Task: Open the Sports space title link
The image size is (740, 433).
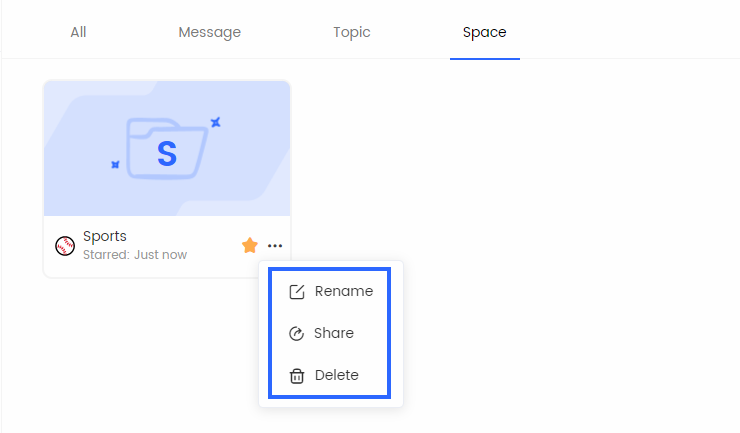Action: click(105, 237)
